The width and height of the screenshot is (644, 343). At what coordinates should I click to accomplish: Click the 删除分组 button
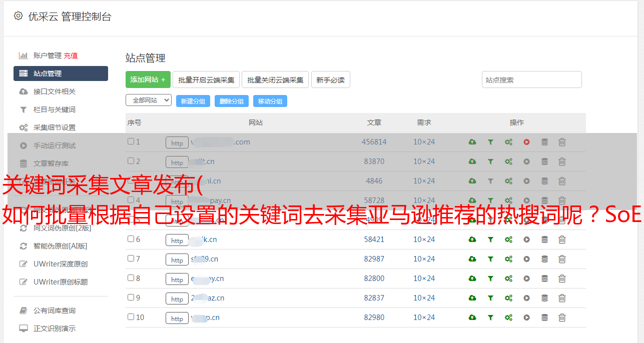pos(232,101)
